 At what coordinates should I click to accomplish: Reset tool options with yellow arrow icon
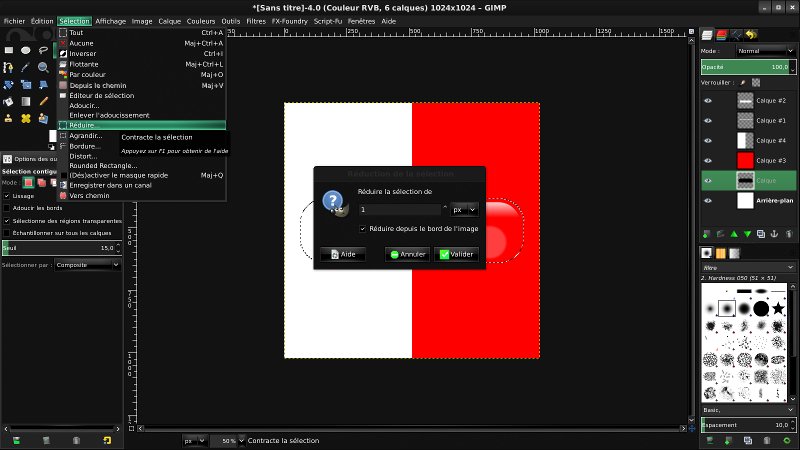[107, 440]
